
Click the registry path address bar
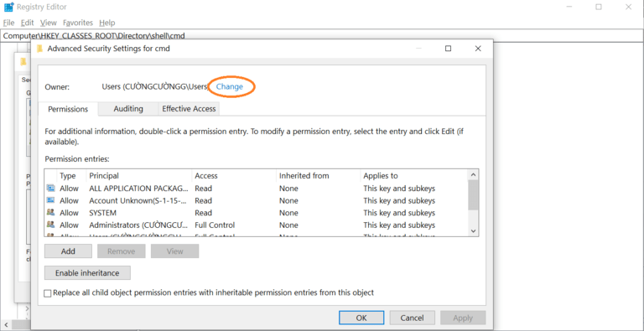click(322, 36)
